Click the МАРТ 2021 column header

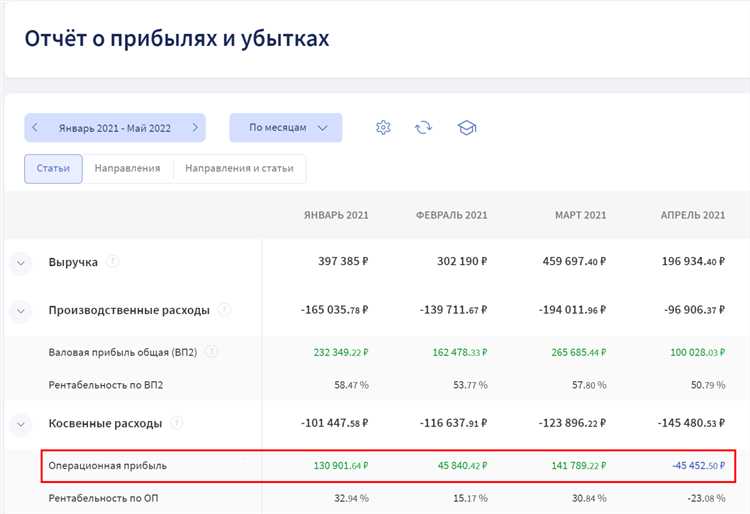(580, 215)
